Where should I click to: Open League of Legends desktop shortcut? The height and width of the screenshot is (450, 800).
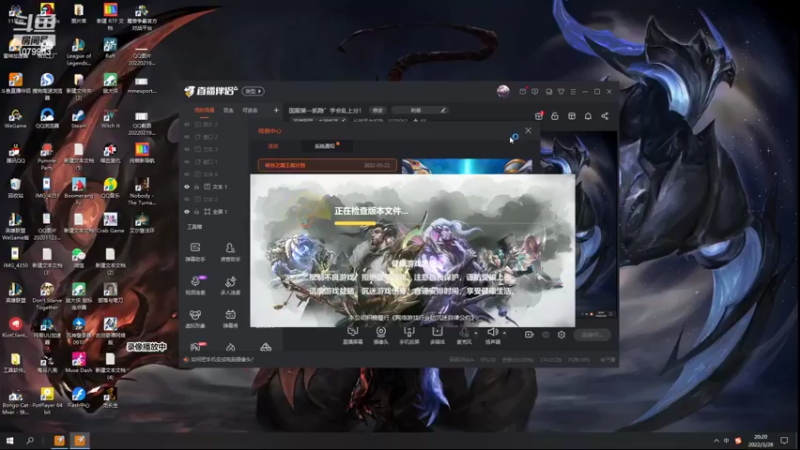[79, 53]
